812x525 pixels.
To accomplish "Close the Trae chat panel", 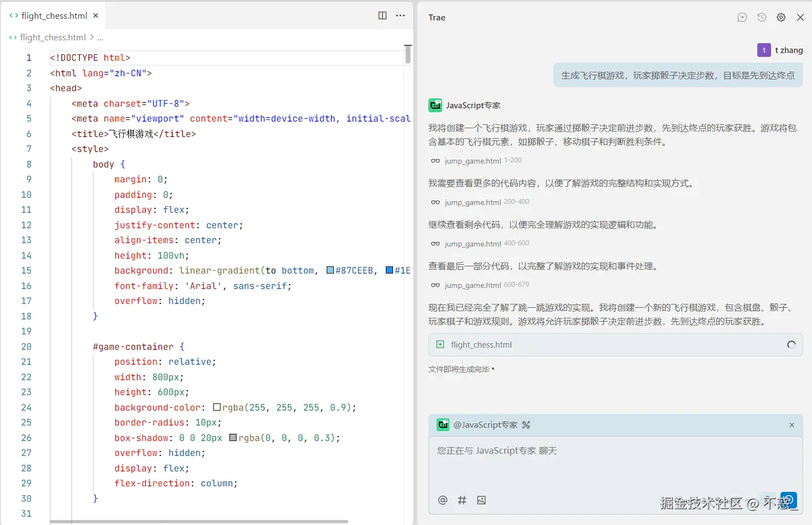I will [800, 17].
